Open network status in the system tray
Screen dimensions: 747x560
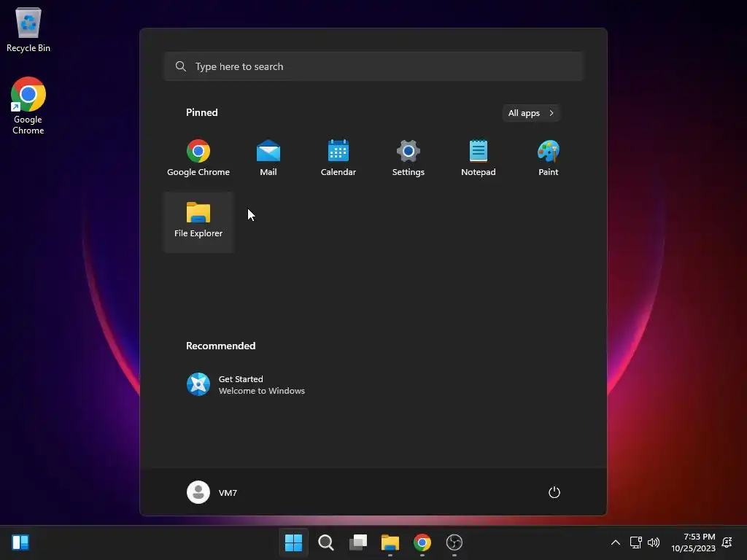[x=636, y=542]
